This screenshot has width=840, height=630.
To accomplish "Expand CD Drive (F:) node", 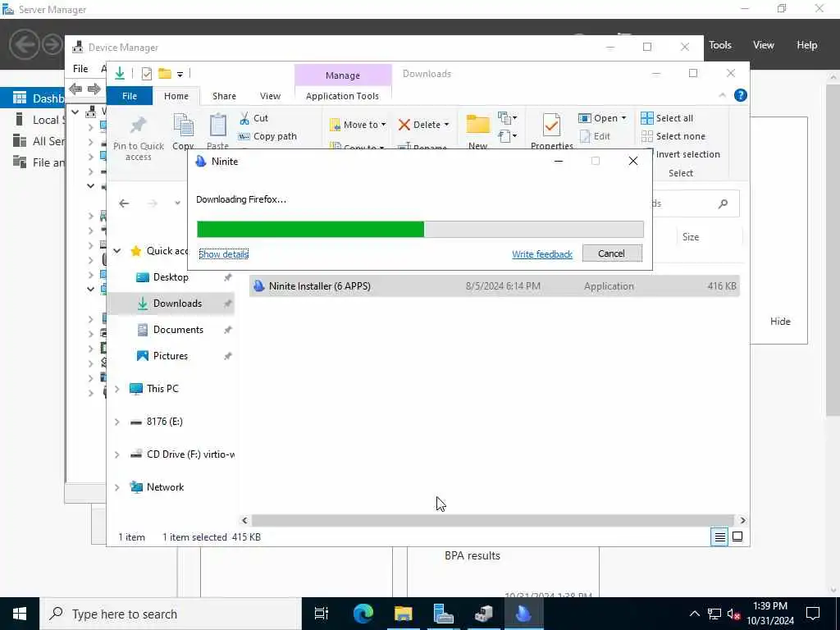I will (x=116, y=454).
